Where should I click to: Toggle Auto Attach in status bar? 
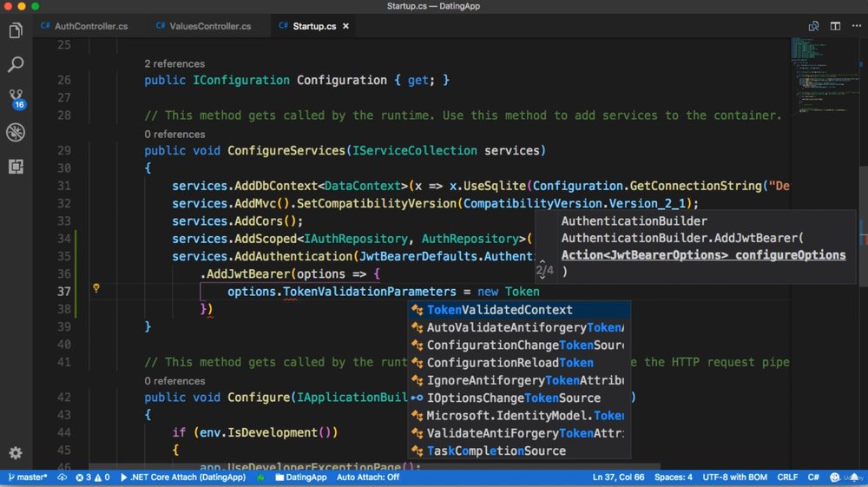click(367, 477)
